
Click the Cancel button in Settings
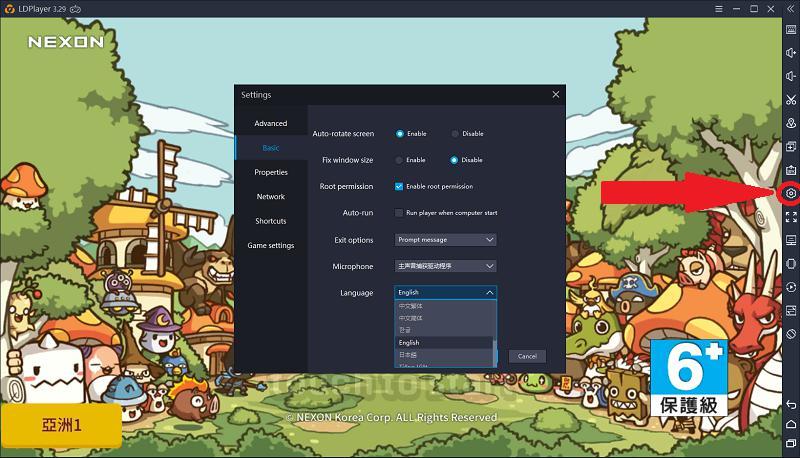pos(527,356)
